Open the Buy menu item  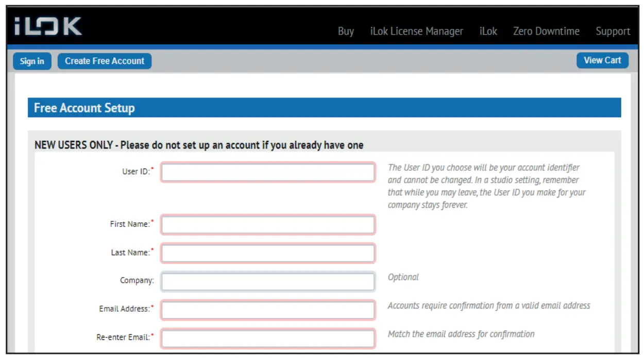[x=346, y=31]
